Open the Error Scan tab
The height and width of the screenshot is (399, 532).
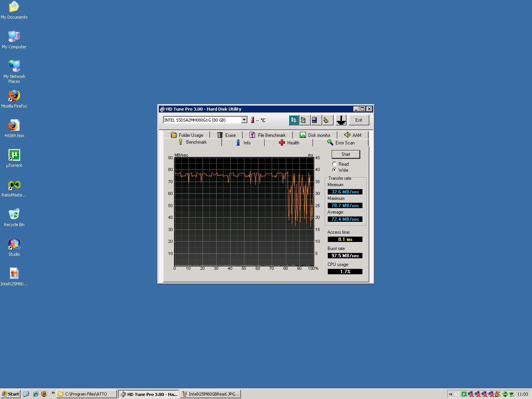pos(341,143)
